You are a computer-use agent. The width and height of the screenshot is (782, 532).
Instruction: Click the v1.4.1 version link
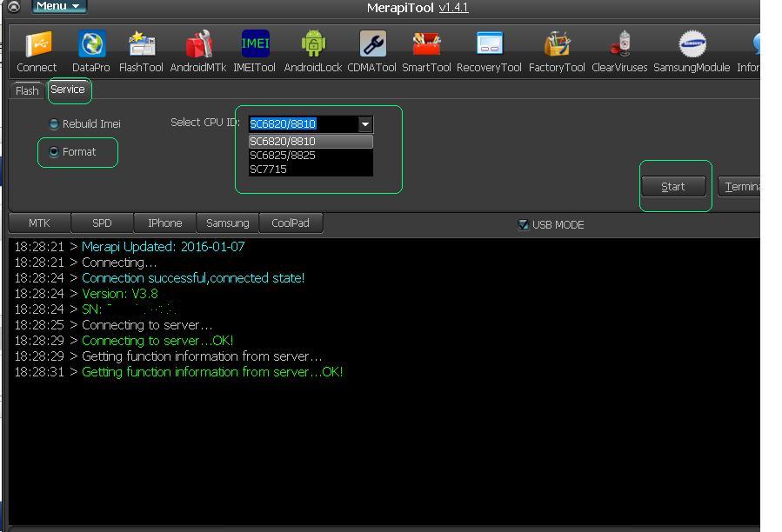(453, 8)
